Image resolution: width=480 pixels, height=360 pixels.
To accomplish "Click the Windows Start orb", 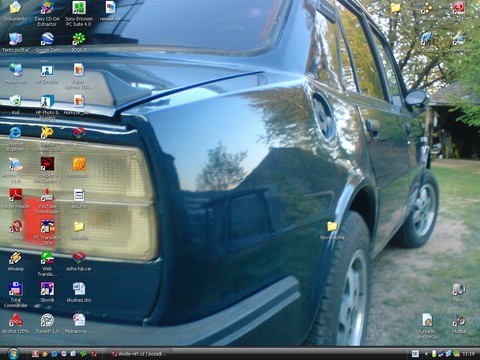I will click(x=13, y=353).
